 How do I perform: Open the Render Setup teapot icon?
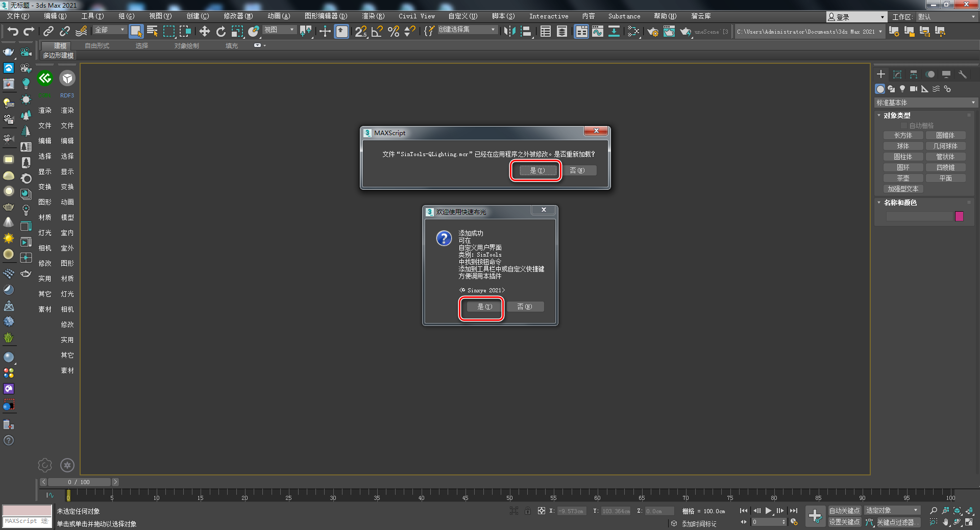(x=652, y=32)
